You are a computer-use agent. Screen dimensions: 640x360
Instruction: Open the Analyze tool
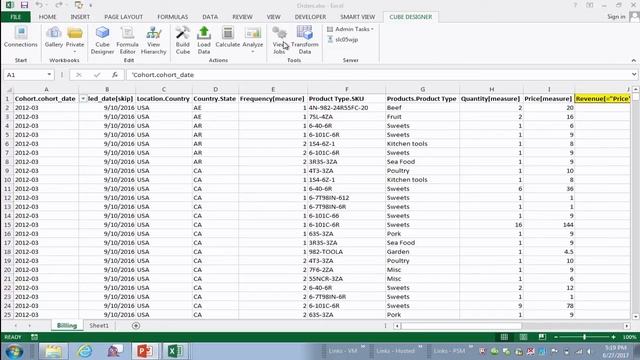pyautogui.click(x=252, y=39)
